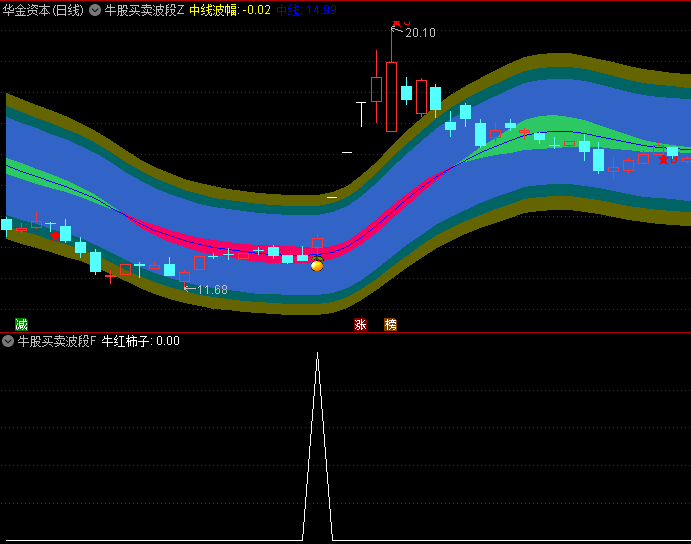Click the 牛红柿子: 0.00 value
The width and height of the screenshot is (691, 544).
pyautogui.click(x=141, y=341)
